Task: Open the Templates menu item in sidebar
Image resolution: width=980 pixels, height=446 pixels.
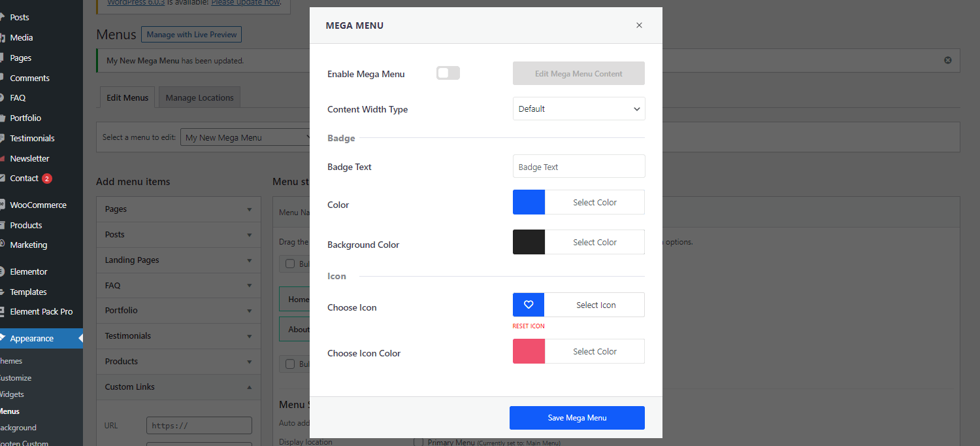Action: (x=28, y=292)
